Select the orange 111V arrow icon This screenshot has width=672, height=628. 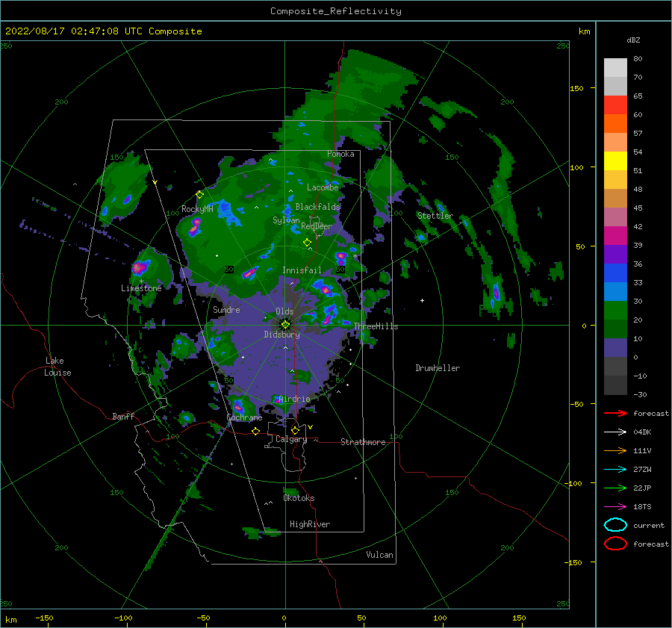(x=615, y=450)
